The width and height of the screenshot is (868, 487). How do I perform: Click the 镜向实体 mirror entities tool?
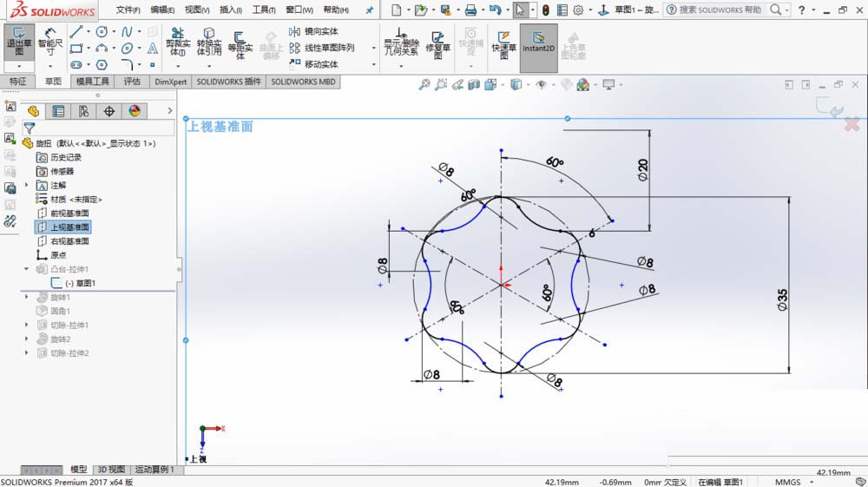point(314,31)
